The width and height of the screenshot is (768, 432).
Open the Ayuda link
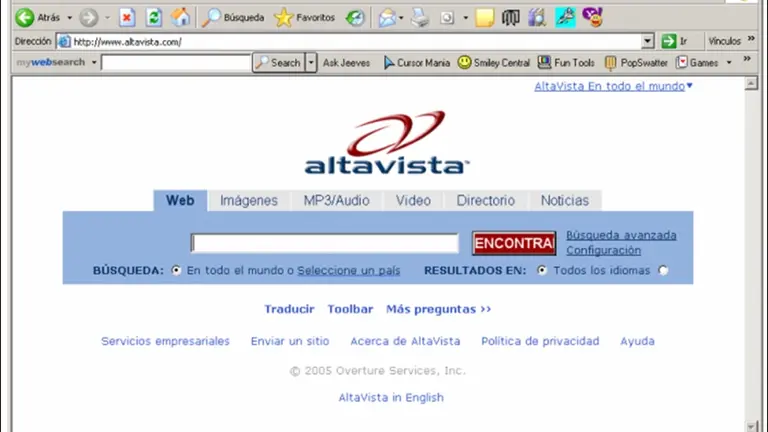coord(637,341)
